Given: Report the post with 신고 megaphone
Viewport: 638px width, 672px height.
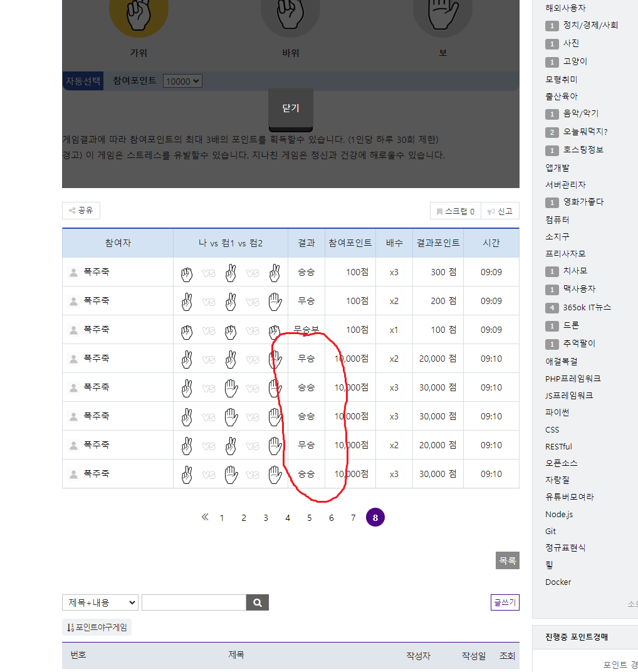Looking at the screenshot, I should (500, 211).
